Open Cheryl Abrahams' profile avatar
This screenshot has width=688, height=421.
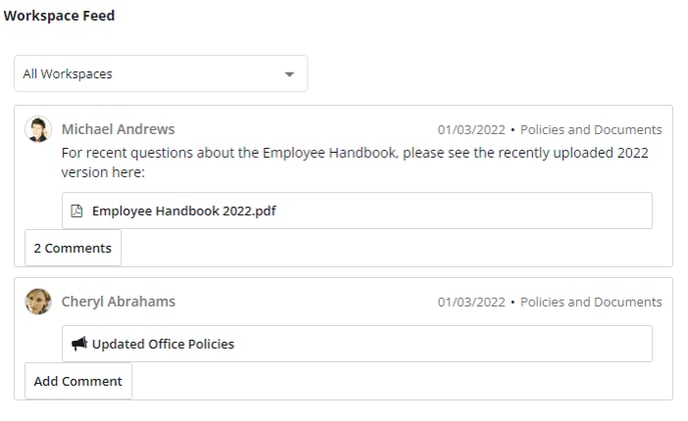click(38, 302)
